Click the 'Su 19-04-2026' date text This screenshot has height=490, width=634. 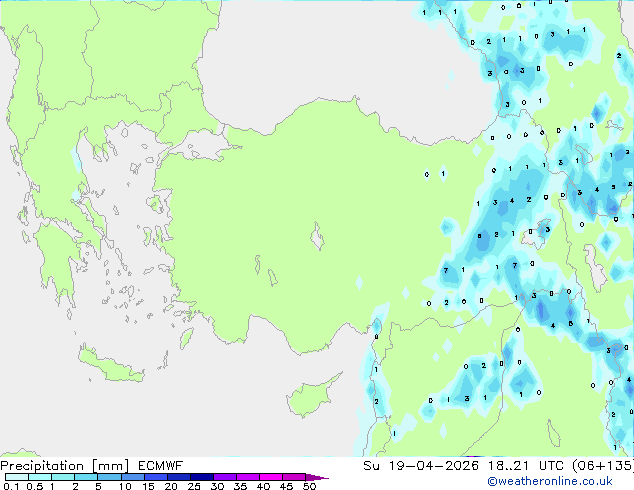(421, 466)
